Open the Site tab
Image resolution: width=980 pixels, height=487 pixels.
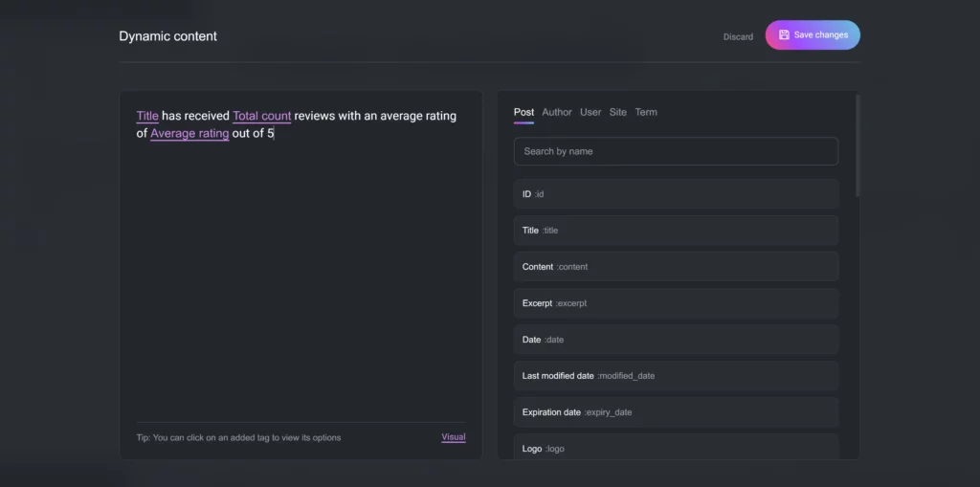tap(618, 113)
